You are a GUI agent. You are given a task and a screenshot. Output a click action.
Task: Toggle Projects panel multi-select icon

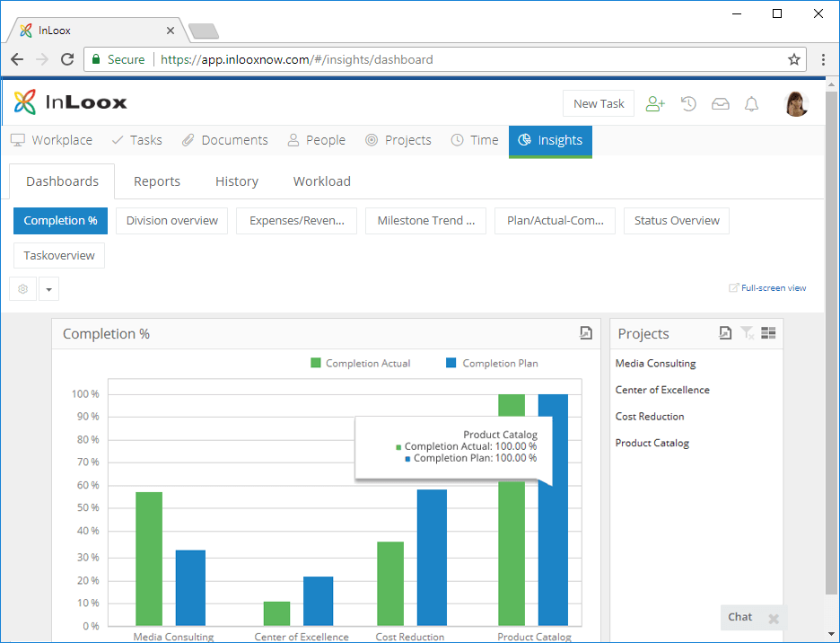point(768,333)
